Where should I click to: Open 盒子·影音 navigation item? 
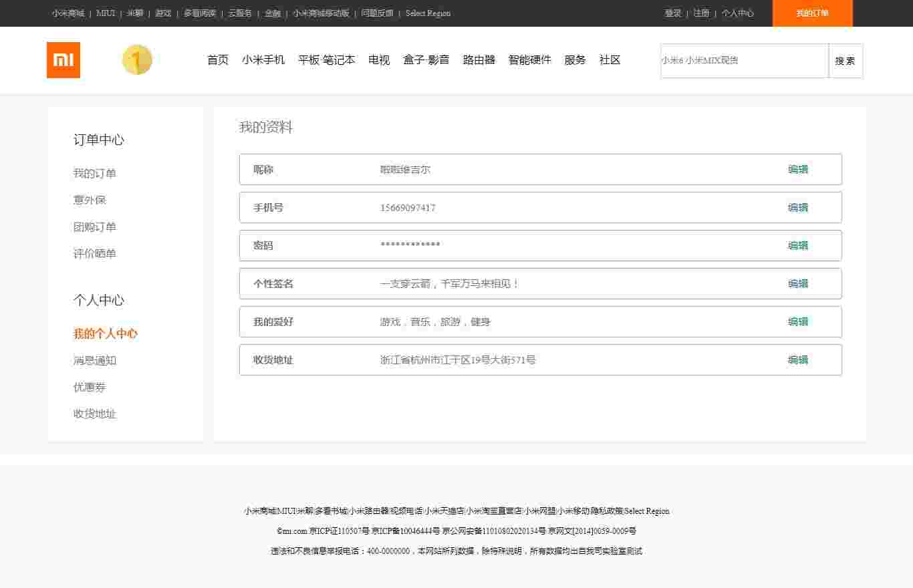pos(426,60)
